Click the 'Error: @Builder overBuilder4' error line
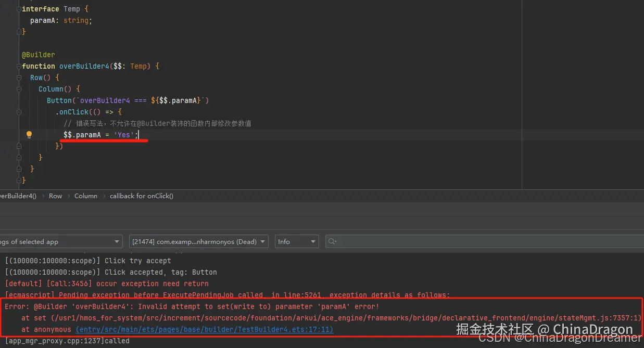The image size is (644, 348). (192, 306)
